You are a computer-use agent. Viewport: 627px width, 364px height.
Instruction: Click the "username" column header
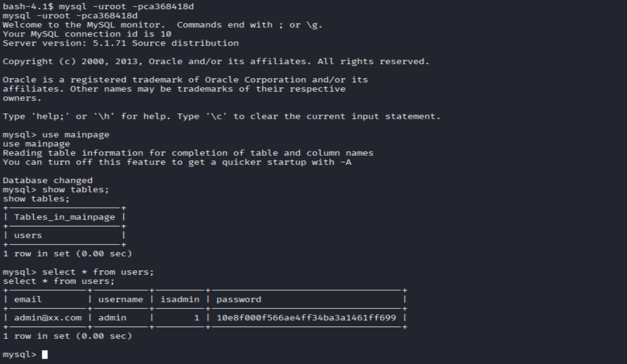point(121,299)
